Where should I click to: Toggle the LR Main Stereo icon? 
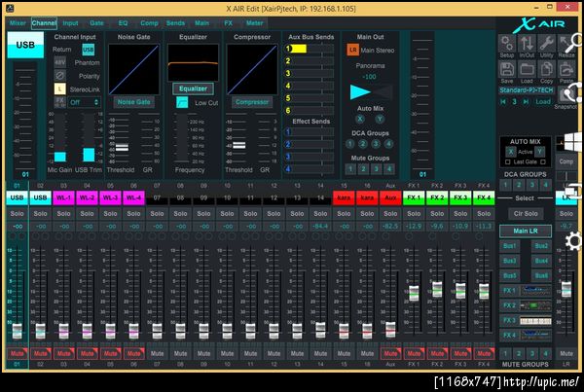pyautogui.click(x=353, y=50)
